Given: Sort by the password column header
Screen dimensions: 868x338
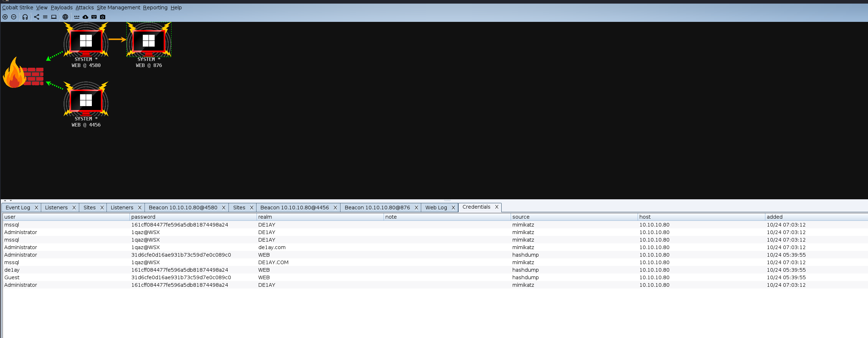Looking at the screenshot, I should [193, 217].
